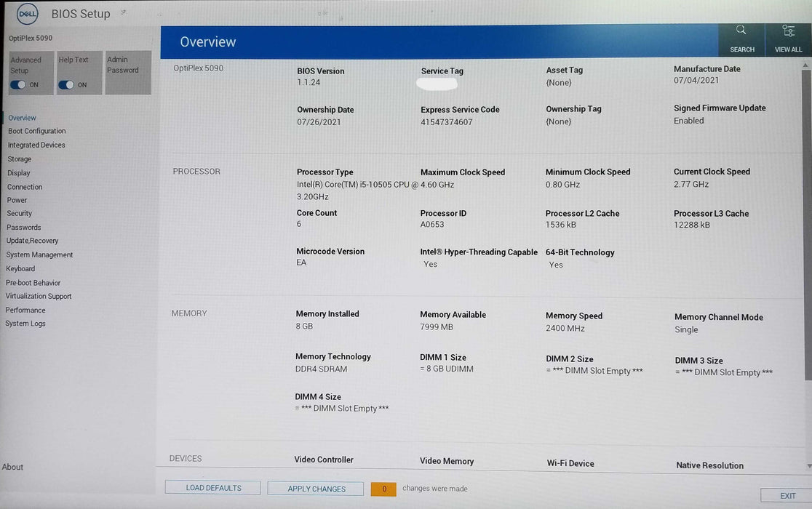
Task: Go to Pre-boot Behavior
Action: (x=33, y=283)
